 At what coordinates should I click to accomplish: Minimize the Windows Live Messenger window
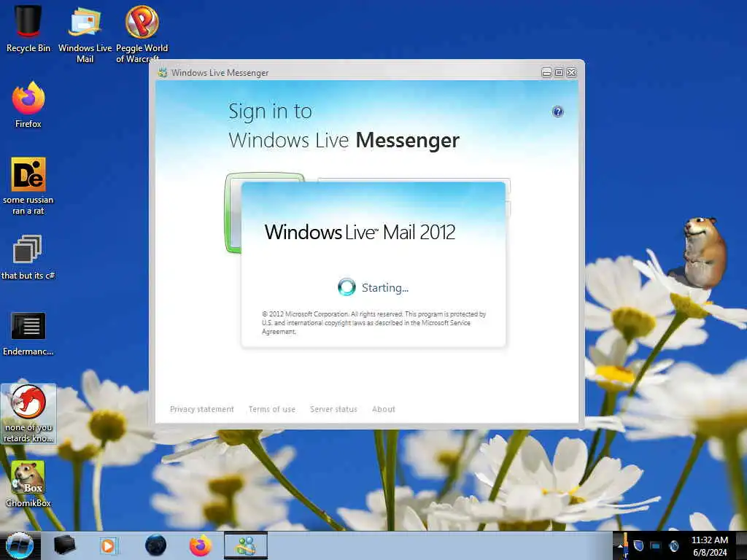546,72
